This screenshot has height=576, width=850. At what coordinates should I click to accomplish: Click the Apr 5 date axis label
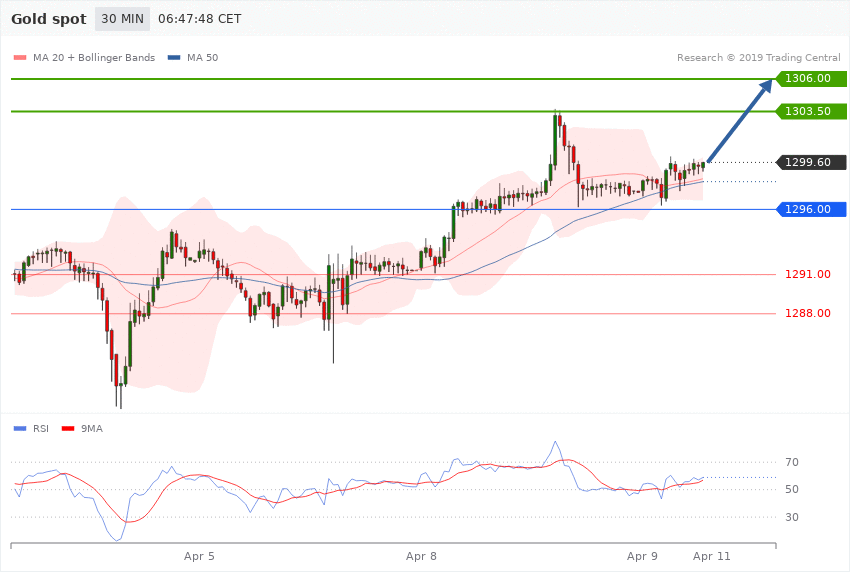point(199,556)
